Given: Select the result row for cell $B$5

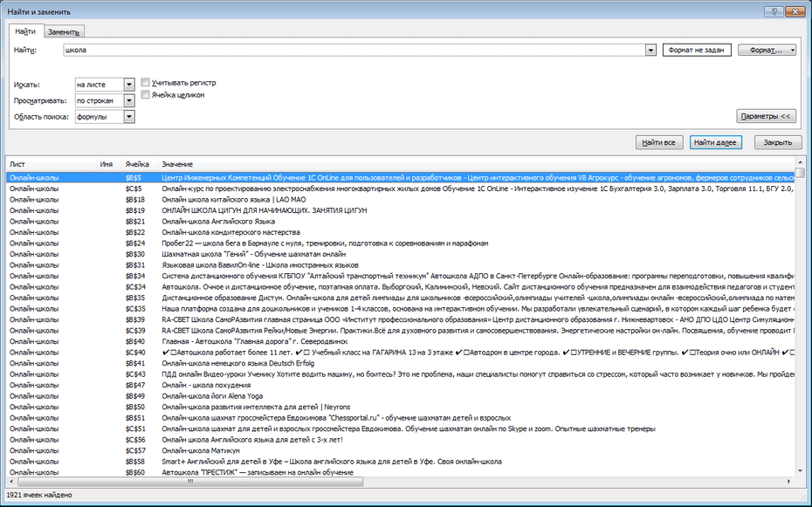Looking at the screenshot, I should [x=400, y=177].
